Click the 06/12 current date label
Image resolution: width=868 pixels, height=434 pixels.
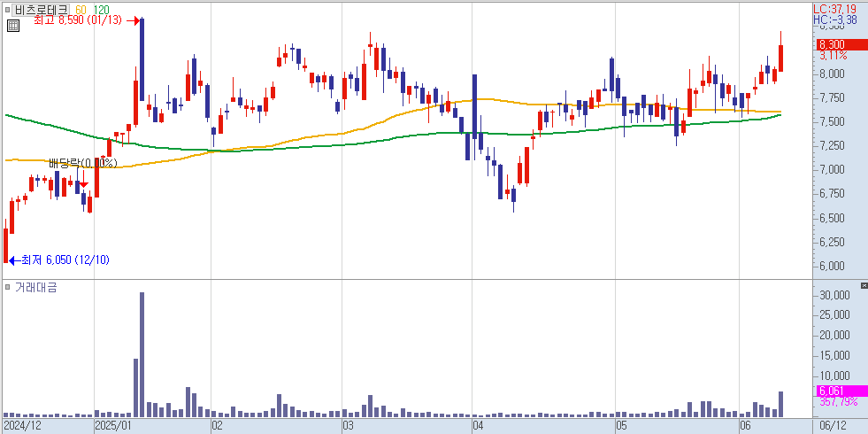834,426
